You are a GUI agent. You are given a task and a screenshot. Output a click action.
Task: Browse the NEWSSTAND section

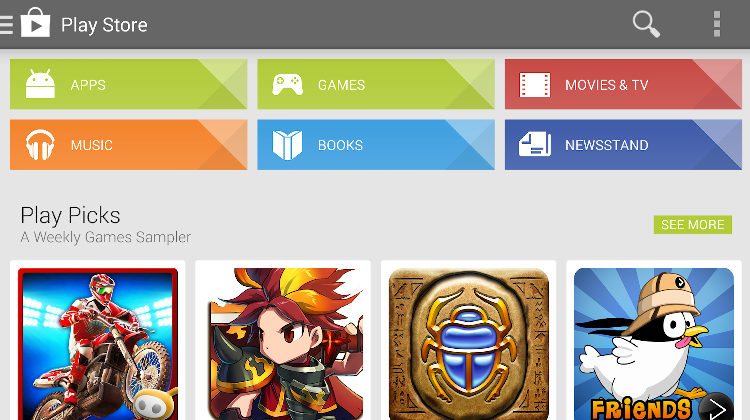pyautogui.click(x=623, y=144)
